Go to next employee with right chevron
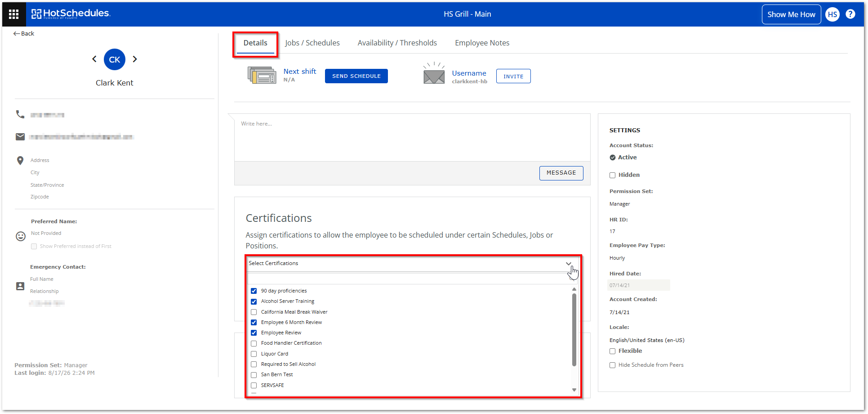 tap(135, 59)
